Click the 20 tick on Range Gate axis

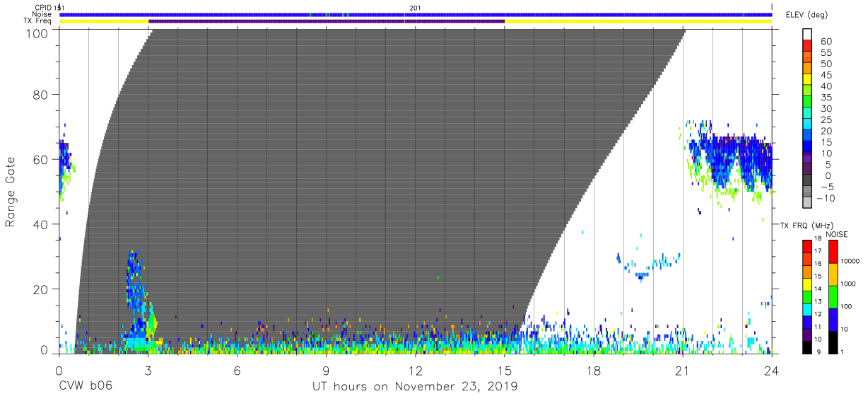pyautogui.click(x=41, y=289)
